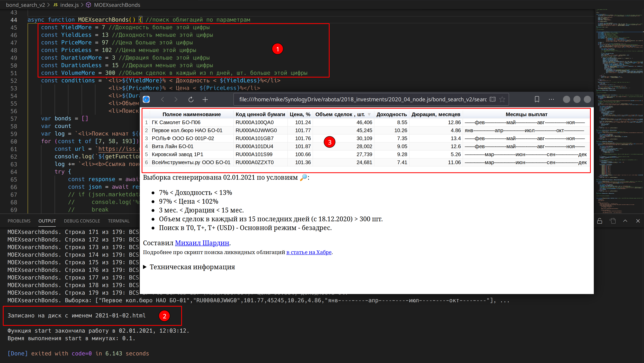
Task: Click the second gray window button in browser
Action: tap(577, 99)
